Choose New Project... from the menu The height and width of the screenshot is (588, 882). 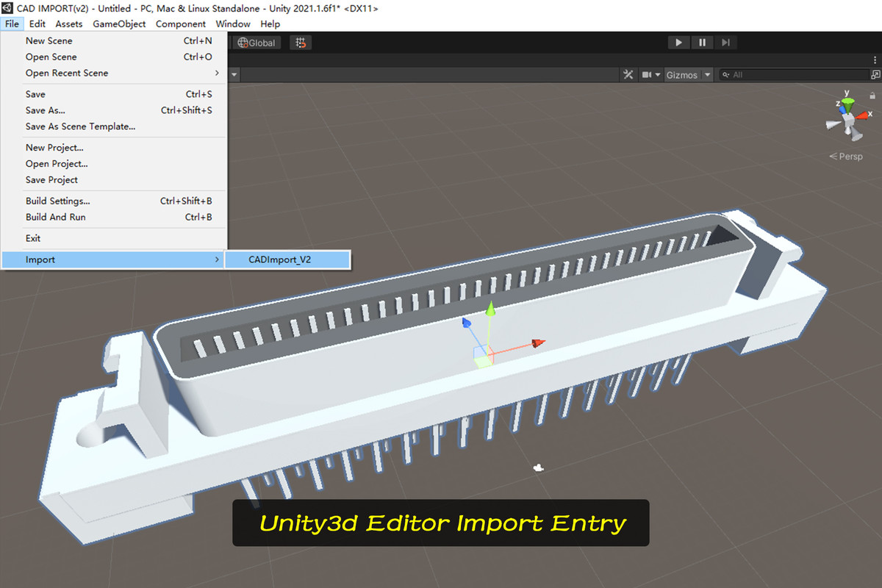pos(114,148)
